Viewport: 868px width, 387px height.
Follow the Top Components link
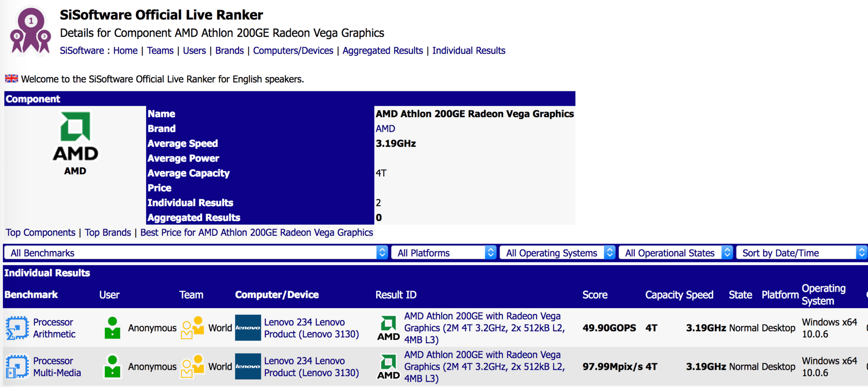tap(41, 232)
